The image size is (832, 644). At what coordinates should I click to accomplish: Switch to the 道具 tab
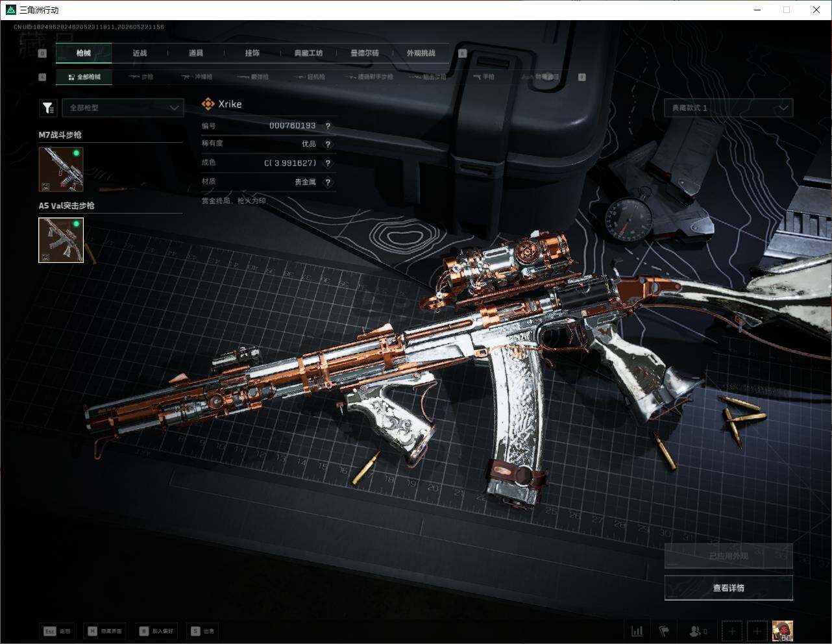pyautogui.click(x=196, y=53)
